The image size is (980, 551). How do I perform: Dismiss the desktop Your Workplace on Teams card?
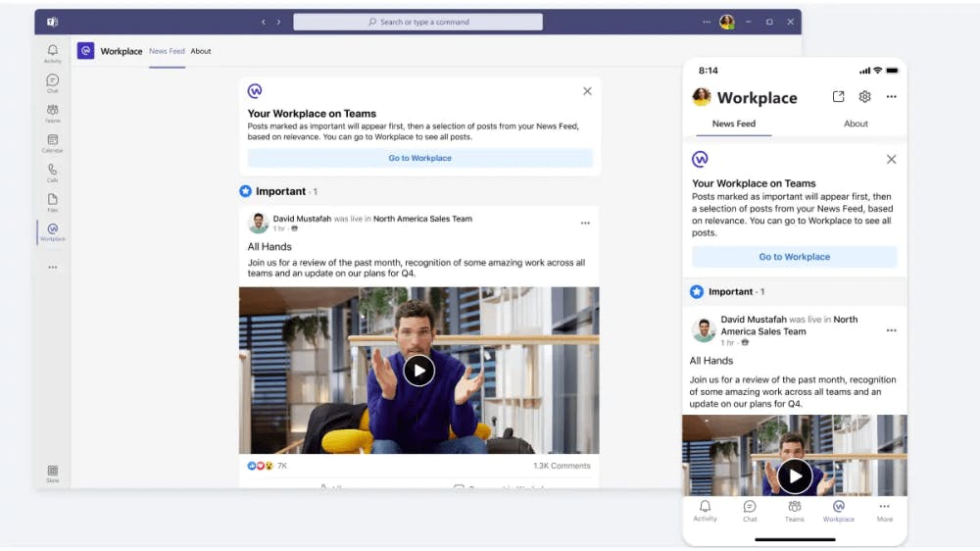pos(587,91)
